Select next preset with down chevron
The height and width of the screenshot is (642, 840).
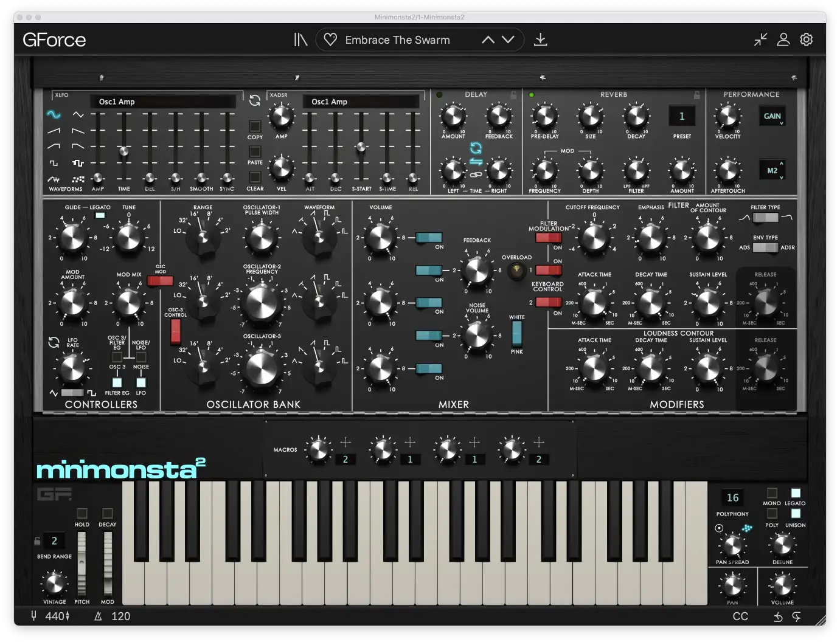tap(508, 40)
